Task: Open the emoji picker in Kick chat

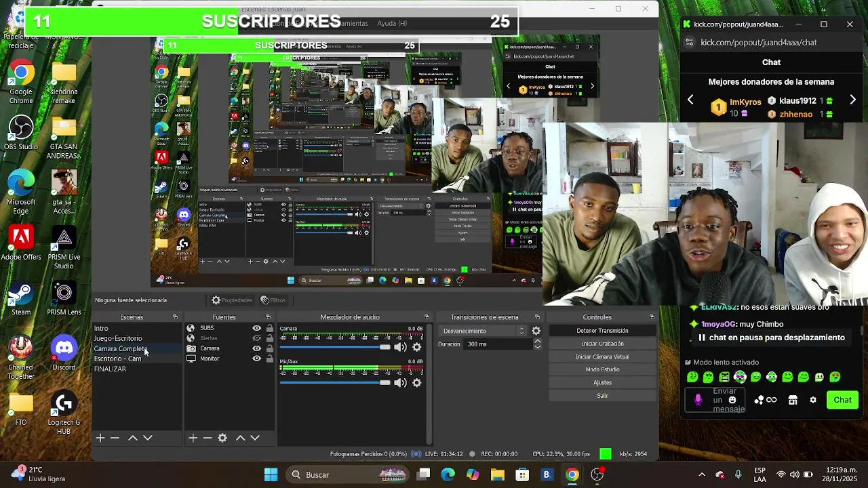Action: coord(732,400)
